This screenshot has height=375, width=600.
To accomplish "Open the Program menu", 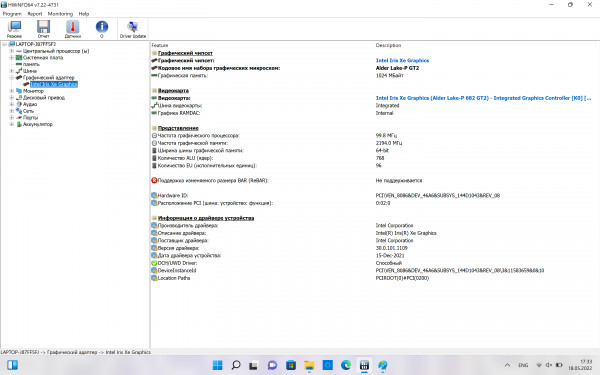I will 12,14.
